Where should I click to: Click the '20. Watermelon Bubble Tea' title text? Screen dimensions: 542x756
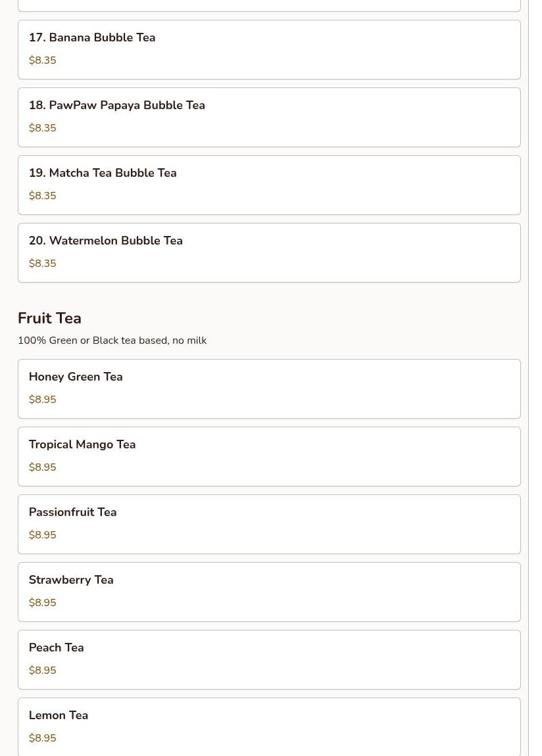106,241
